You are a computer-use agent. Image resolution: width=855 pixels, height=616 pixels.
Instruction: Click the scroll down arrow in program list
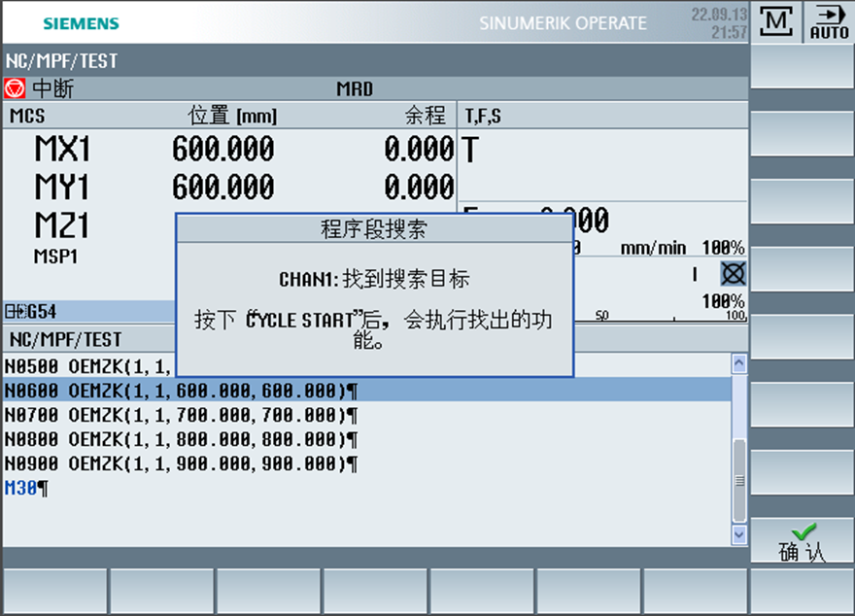click(738, 534)
